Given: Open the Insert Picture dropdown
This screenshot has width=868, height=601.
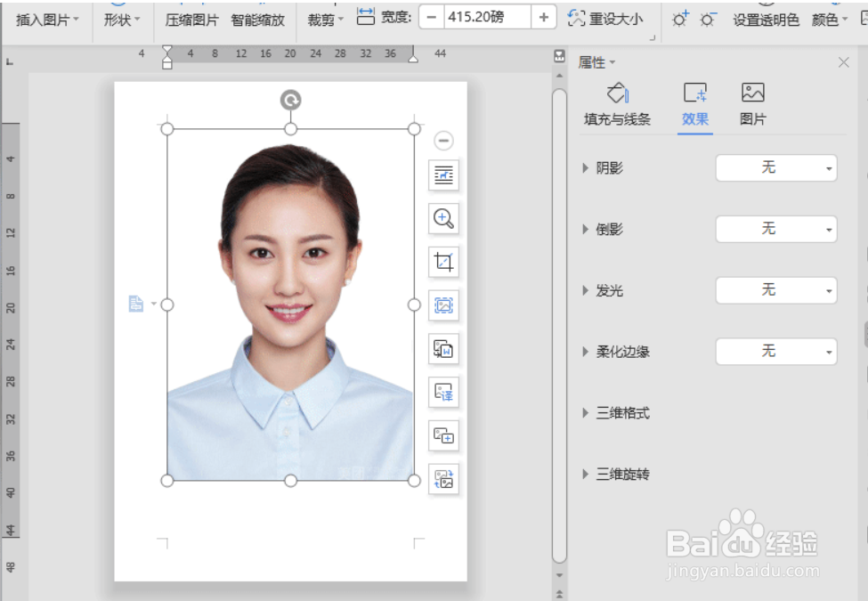Looking at the screenshot, I should click(x=47, y=20).
